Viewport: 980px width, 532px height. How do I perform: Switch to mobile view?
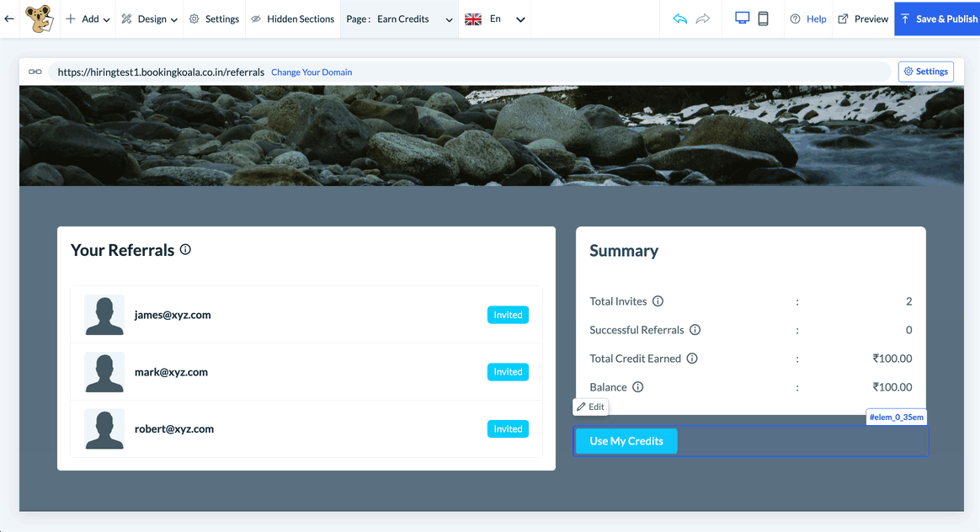pos(763,19)
